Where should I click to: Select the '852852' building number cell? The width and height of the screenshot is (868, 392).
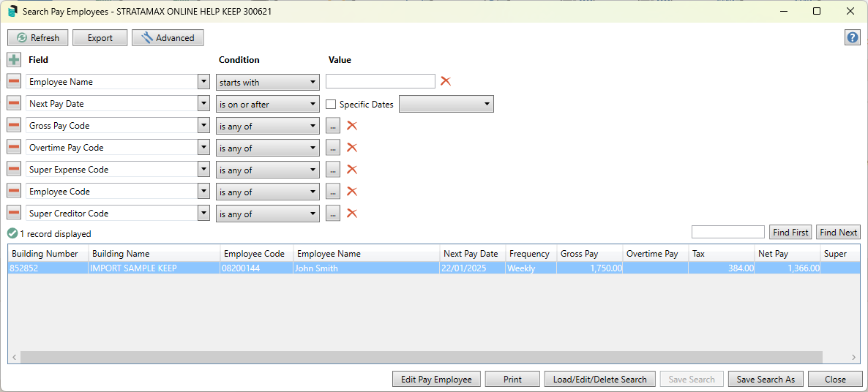pyautogui.click(x=48, y=268)
